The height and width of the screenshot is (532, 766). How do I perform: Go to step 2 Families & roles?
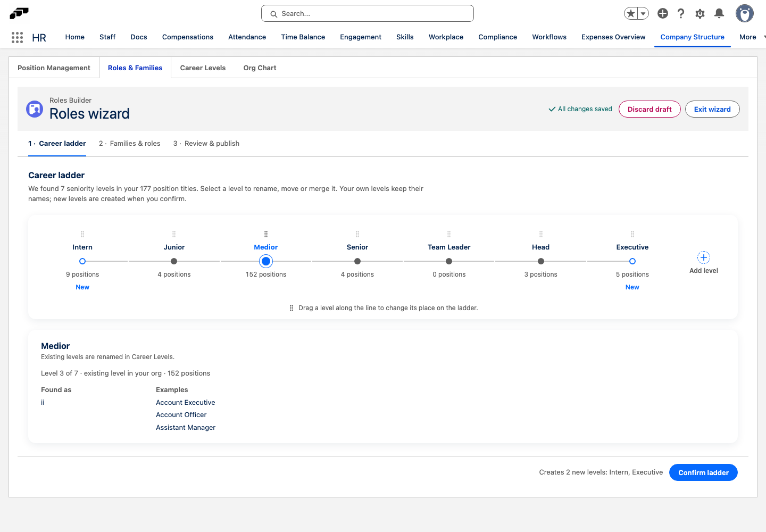pyautogui.click(x=130, y=144)
